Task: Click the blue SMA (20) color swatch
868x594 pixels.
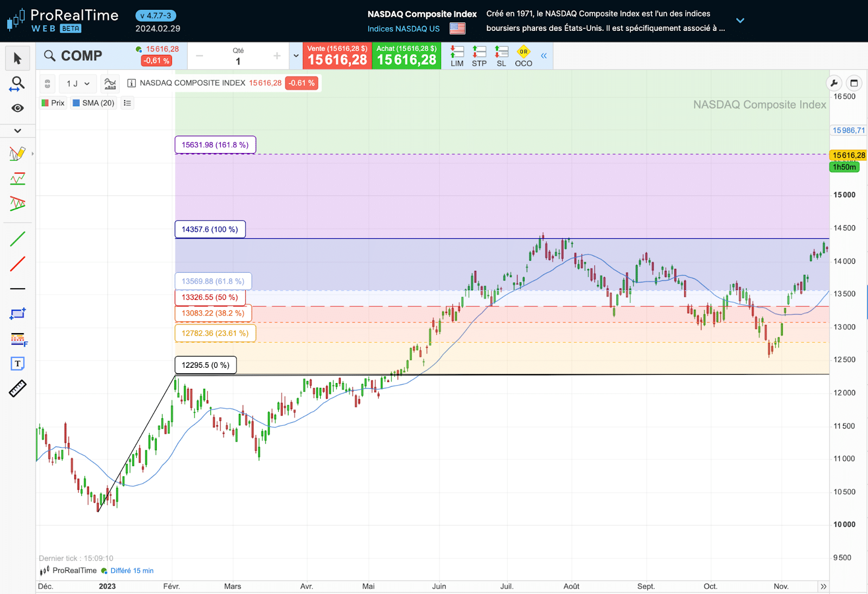Action: [75, 103]
